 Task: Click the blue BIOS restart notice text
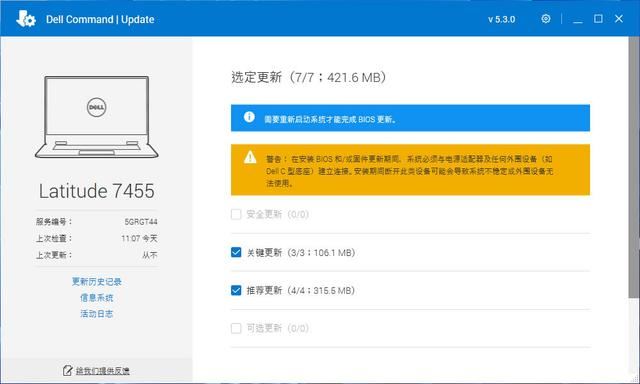point(330,119)
